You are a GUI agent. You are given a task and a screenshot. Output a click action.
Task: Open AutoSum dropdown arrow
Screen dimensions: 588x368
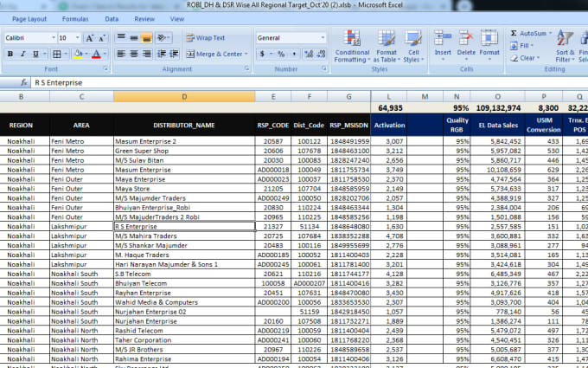(550, 34)
